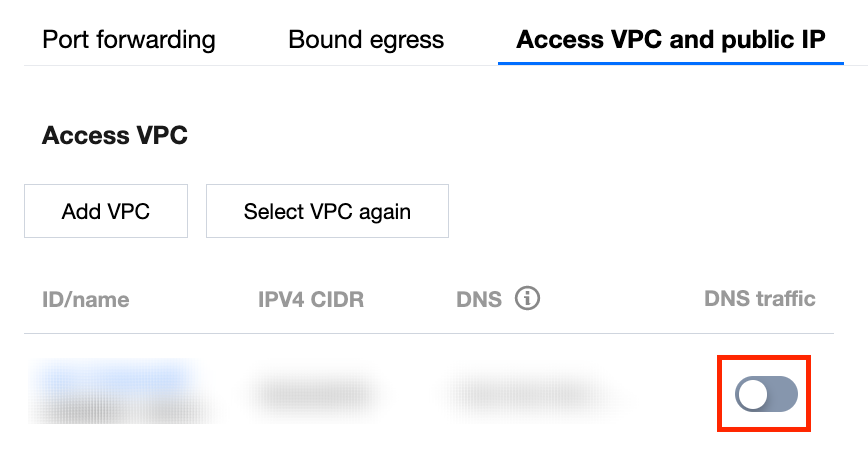This screenshot has height=454, width=868.
Task: Enable the DNS traffic toggle
Action: click(766, 395)
